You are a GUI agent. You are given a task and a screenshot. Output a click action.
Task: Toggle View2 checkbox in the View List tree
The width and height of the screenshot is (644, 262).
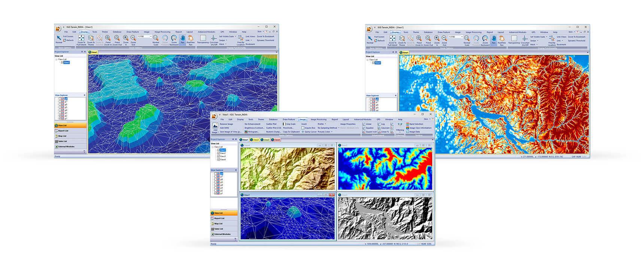coord(219,153)
